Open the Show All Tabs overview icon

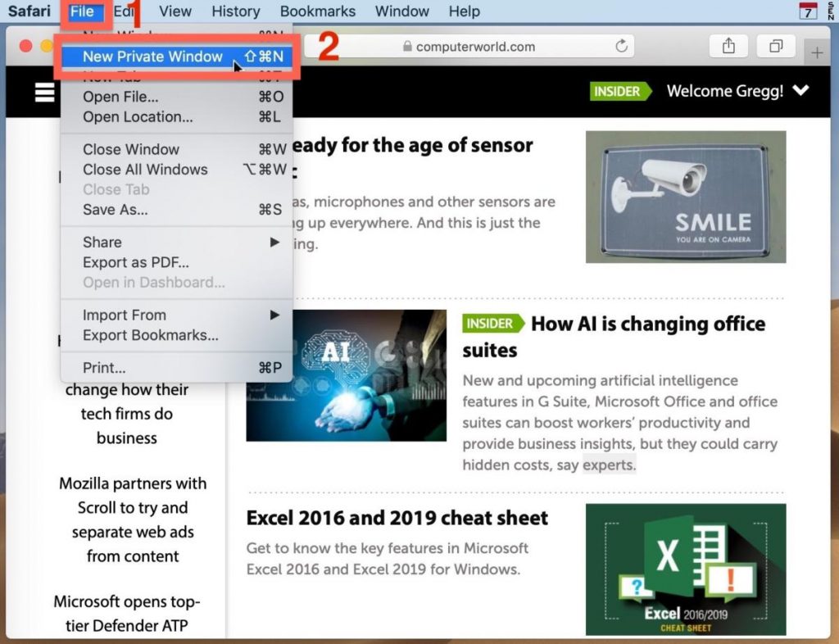tap(775, 47)
